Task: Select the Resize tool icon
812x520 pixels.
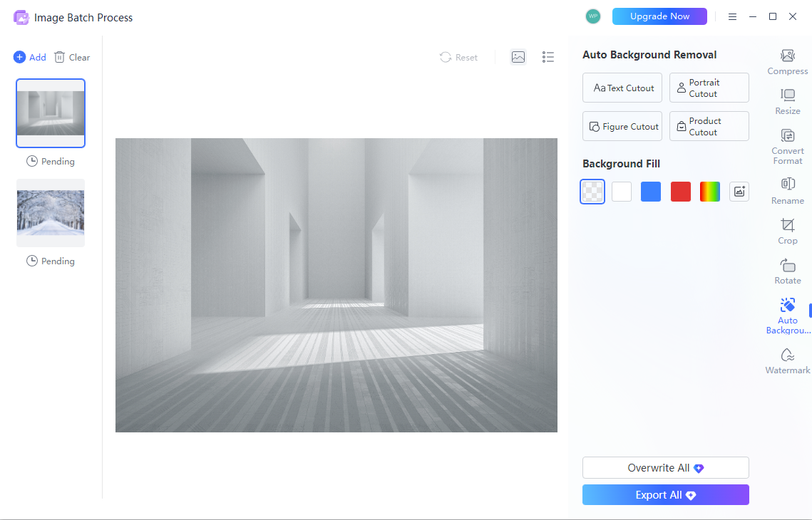Action: click(787, 95)
